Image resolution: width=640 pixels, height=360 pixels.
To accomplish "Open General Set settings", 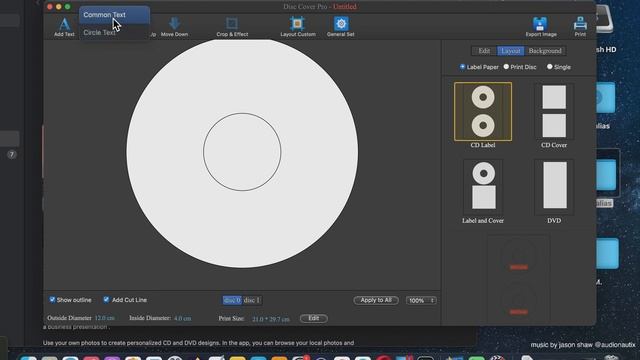I will point(341,27).
